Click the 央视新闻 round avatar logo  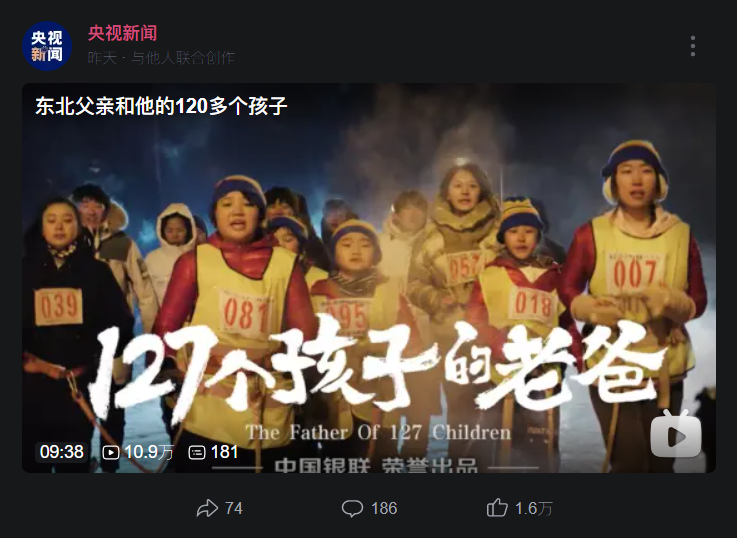[x=47, y=46]
